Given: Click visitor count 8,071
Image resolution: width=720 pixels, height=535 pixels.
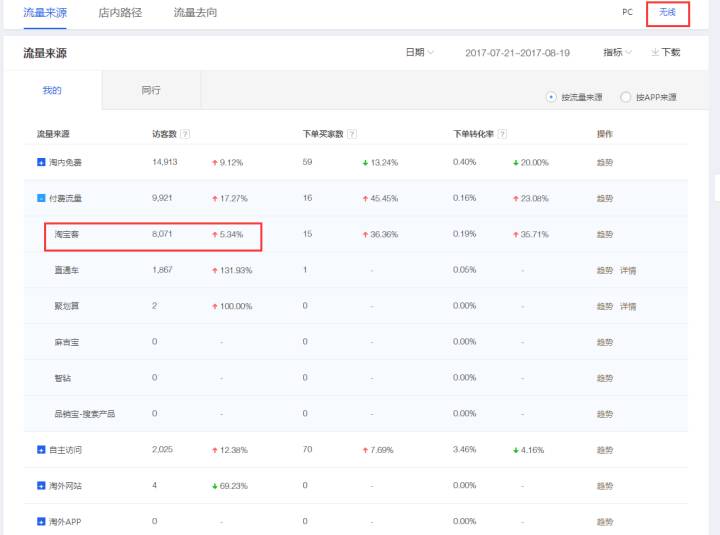Looking at the screenshot, I should [162, 234].
